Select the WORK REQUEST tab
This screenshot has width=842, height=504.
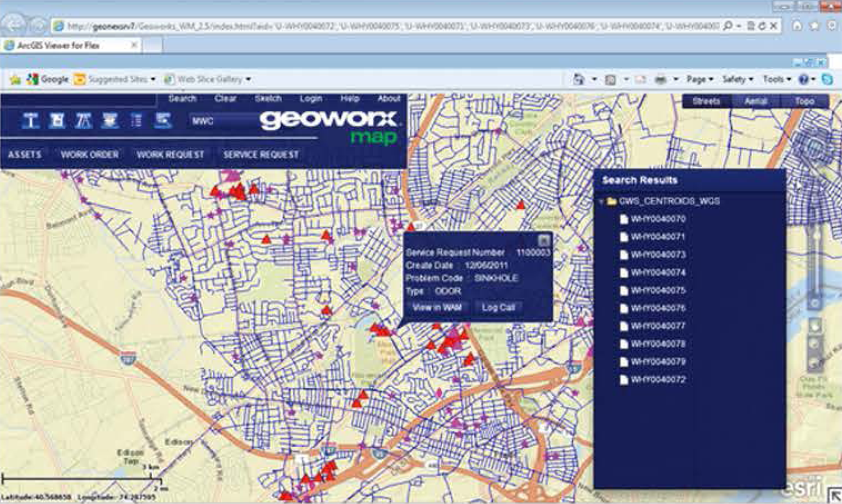pos(171,154)
